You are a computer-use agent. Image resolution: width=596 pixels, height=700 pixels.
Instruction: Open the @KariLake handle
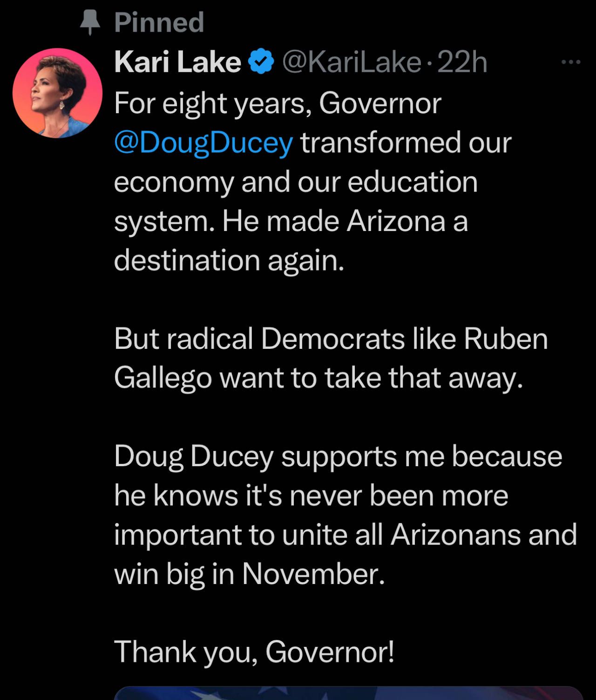[352, 62]
